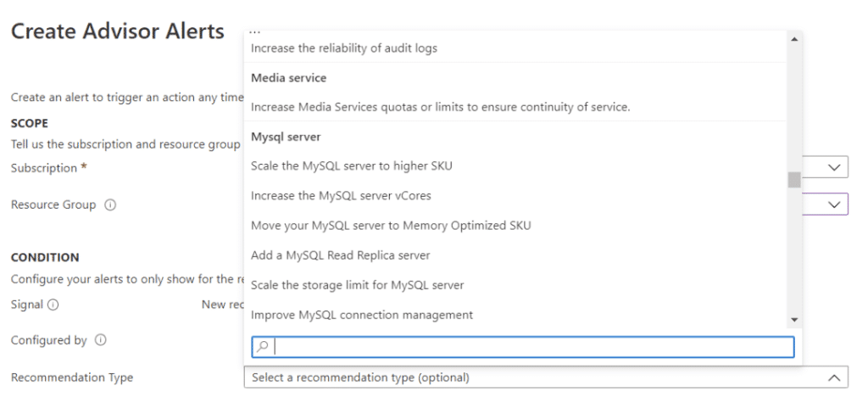Choose Scale the storage limit for MySQL server
Image resolution: width=868 pixels, height=403 pixels.
(x=357, y=285)
